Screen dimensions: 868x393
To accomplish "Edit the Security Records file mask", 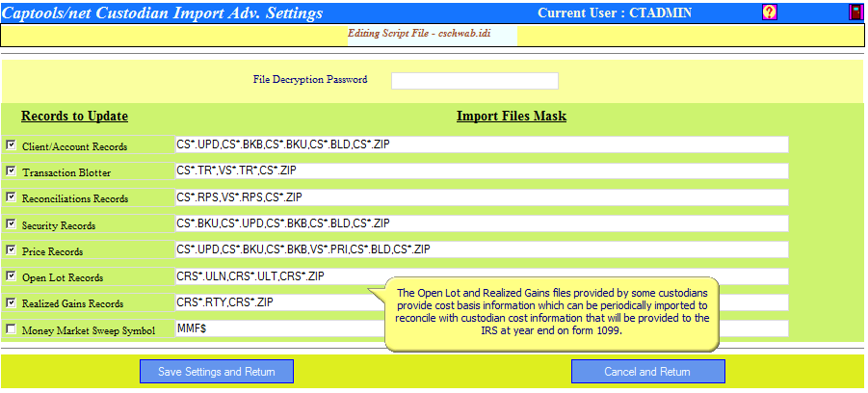I will coord(482,223).
